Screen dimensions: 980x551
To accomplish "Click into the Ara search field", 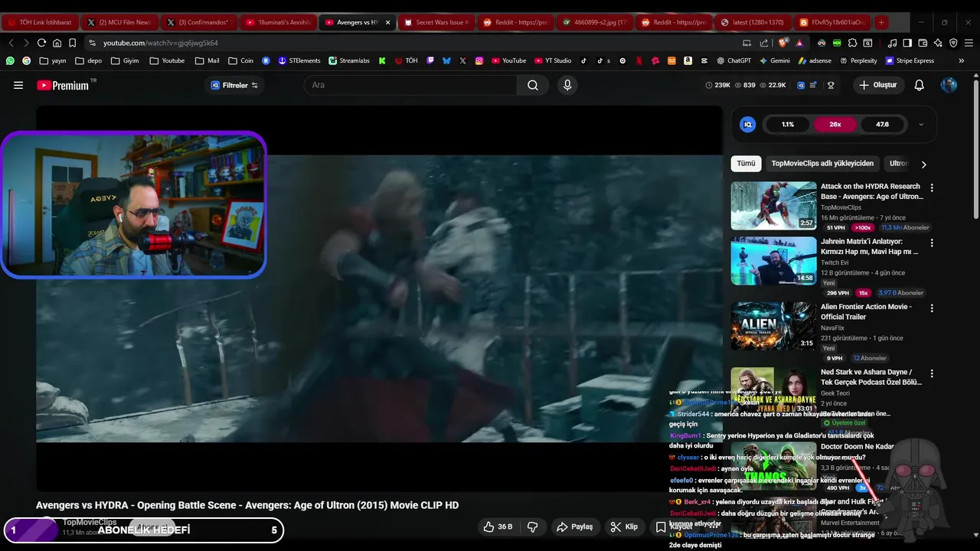I will tap(411, 85).
